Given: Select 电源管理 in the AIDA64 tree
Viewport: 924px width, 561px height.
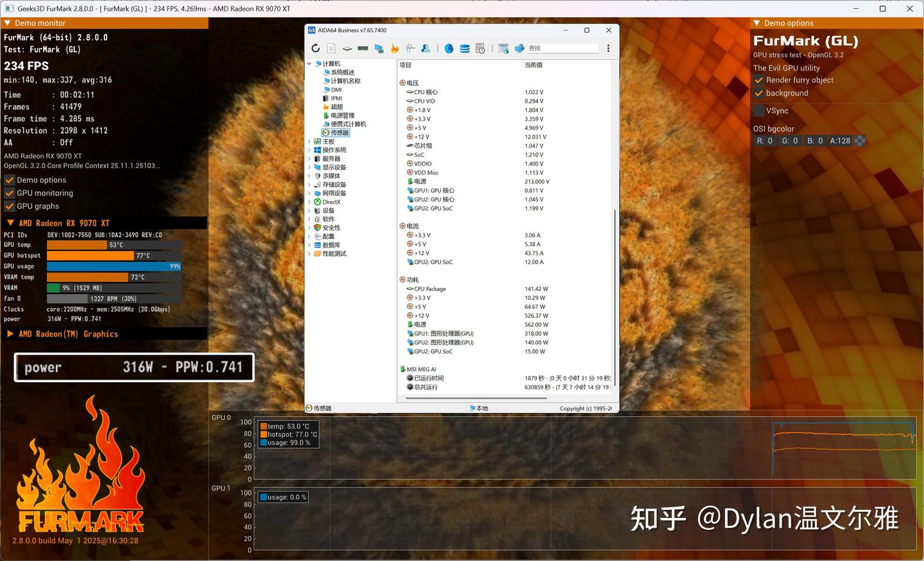Looking at the screenshot, I should [343, 115].
